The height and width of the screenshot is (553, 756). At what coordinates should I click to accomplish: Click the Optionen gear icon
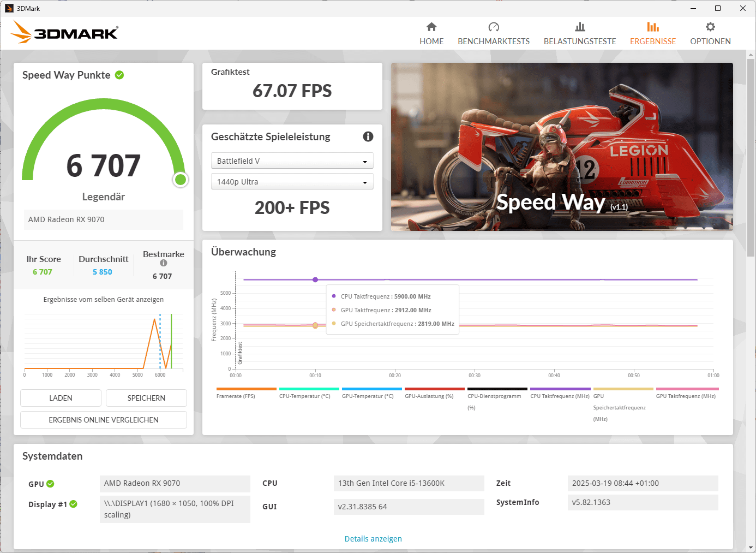(710, 27)
